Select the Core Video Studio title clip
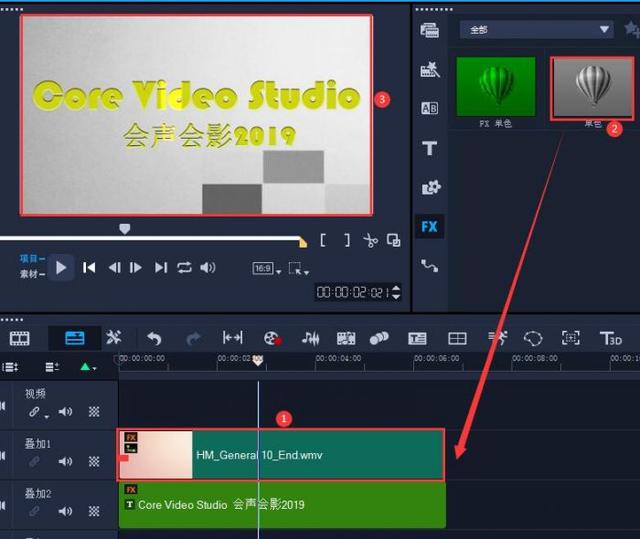 282,505
